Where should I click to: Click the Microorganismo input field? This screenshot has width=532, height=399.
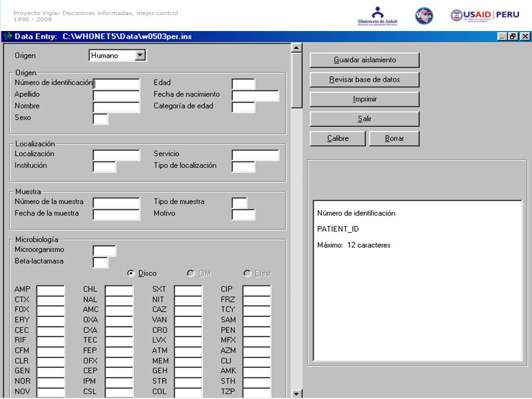tap(104, 250)
